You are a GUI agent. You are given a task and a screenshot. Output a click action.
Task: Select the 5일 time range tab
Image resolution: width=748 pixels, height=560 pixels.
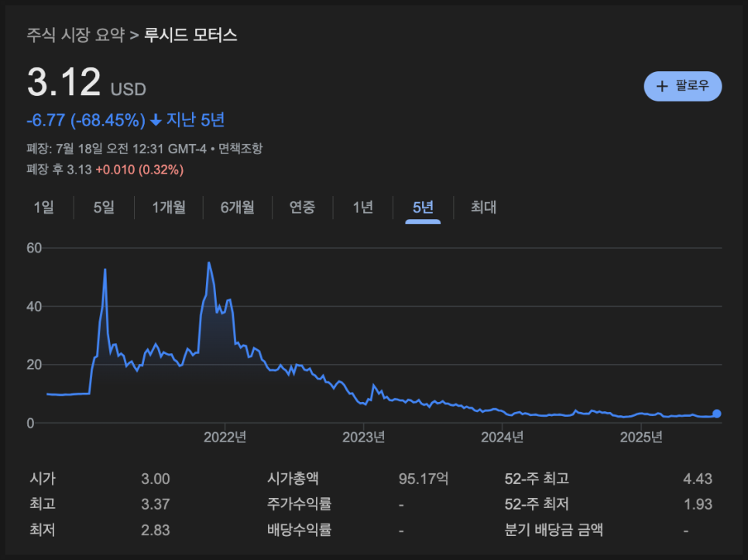[x=104, y=208]
